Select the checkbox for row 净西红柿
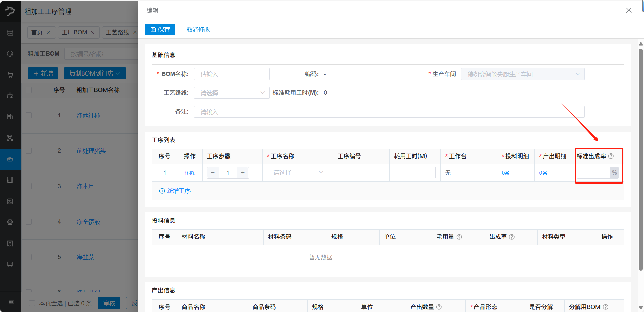 pos(29,115)
